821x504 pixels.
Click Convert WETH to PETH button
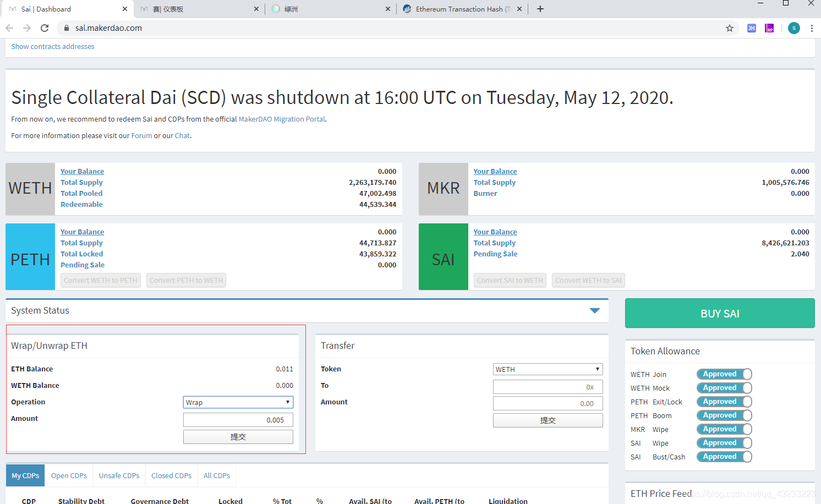click(101, 280)
